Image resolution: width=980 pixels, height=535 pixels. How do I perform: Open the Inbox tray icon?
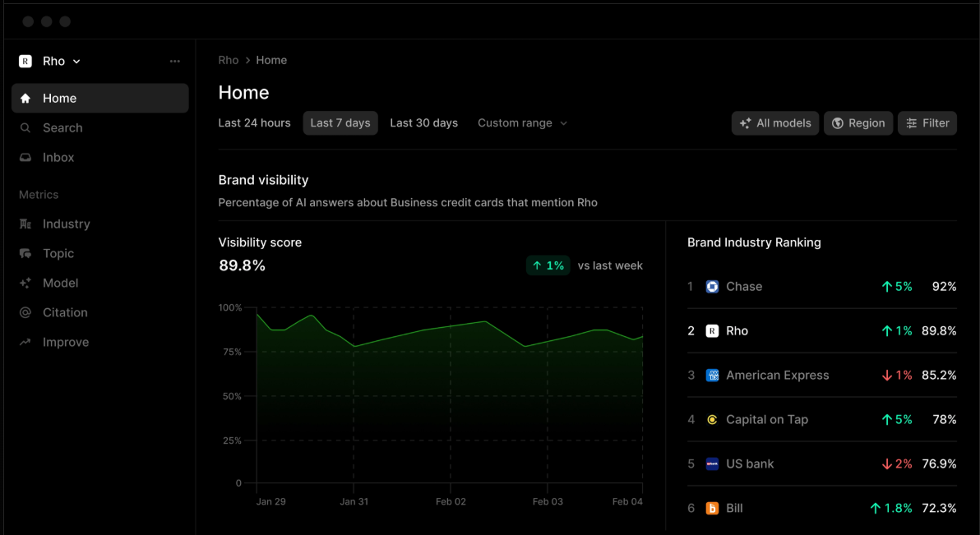[x=25, y=158]
